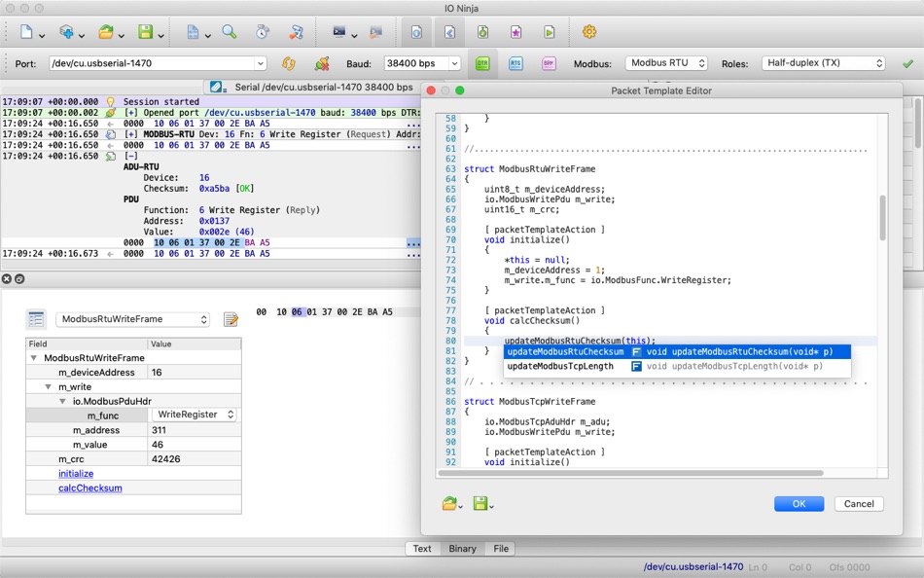Click the terminal console icon
The height and width of the screenshot is (578, 924).
338,32
